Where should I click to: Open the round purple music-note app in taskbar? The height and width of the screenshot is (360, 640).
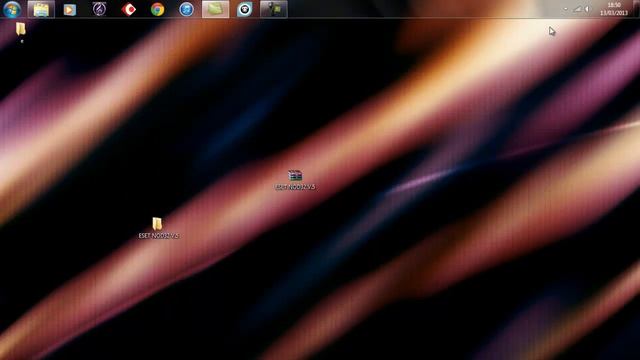pos(99,9)
